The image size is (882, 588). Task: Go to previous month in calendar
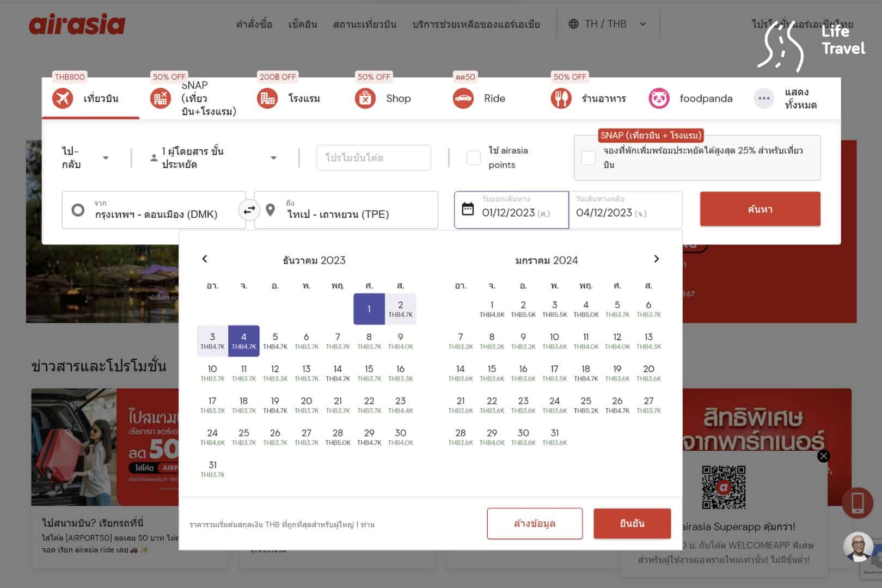pyautogui.click(x=205, y=259)
